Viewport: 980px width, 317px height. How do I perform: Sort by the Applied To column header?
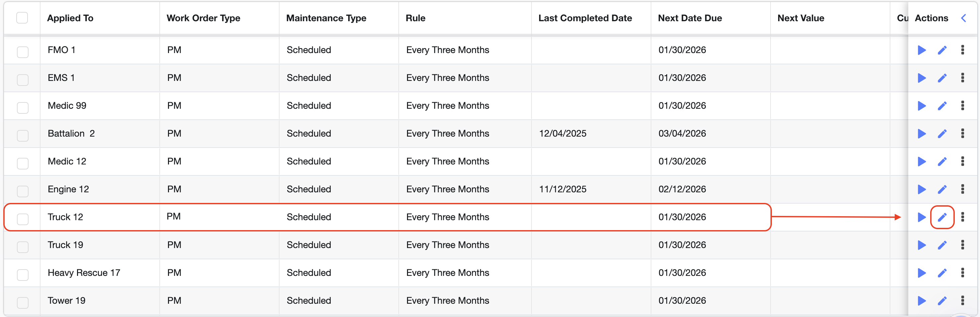click(70, 18)
